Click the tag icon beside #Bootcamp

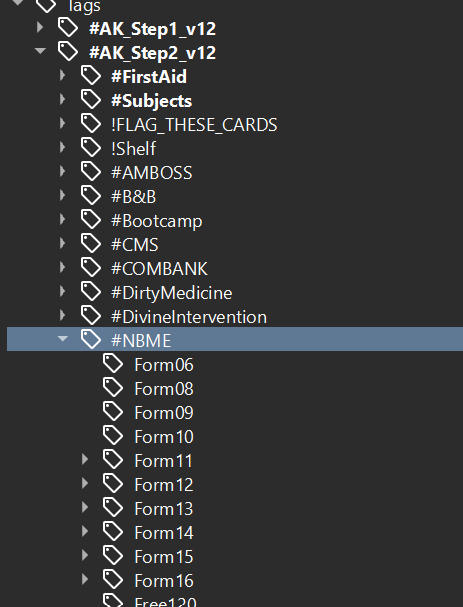pos(91,219)
